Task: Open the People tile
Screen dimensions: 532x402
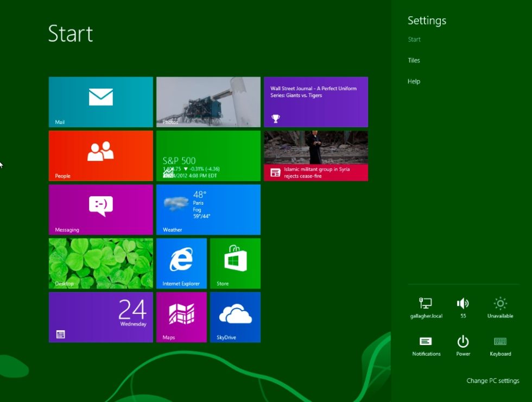Action: pos(100,156)
